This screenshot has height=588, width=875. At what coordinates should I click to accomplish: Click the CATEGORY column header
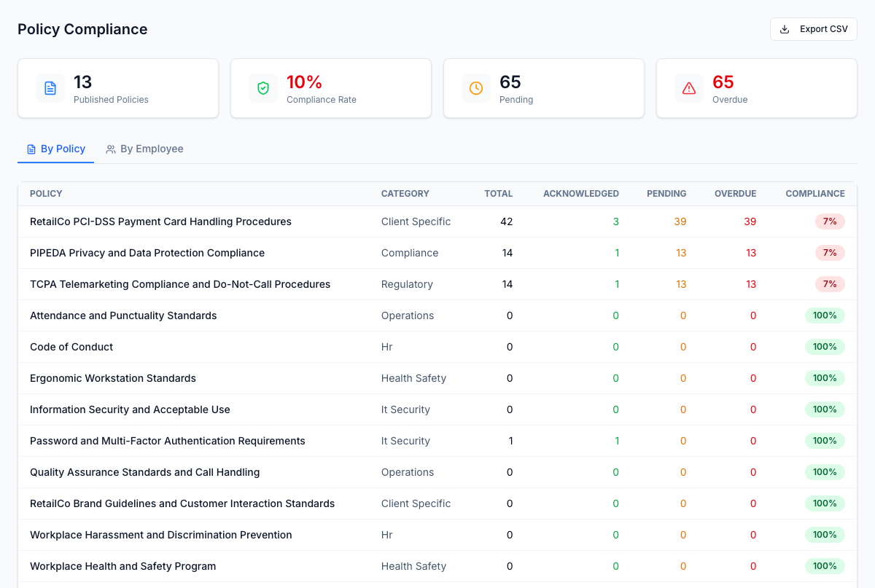(x=405, y=194)
